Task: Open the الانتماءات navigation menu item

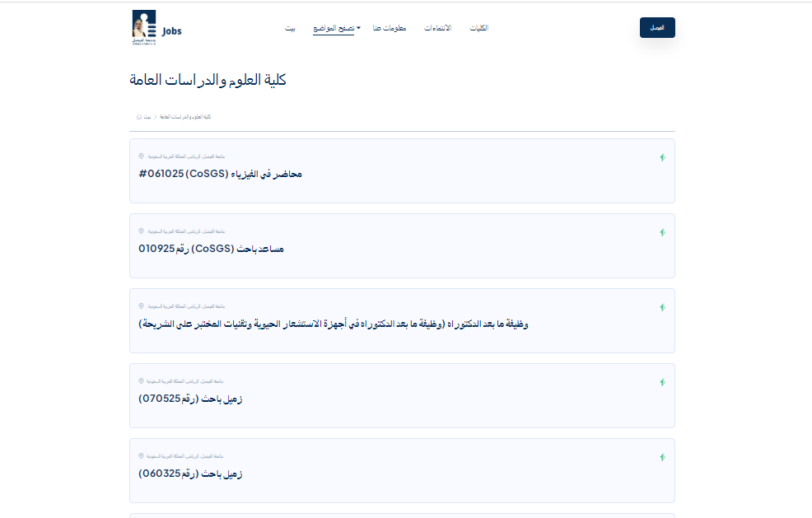Action: point(437,28)
